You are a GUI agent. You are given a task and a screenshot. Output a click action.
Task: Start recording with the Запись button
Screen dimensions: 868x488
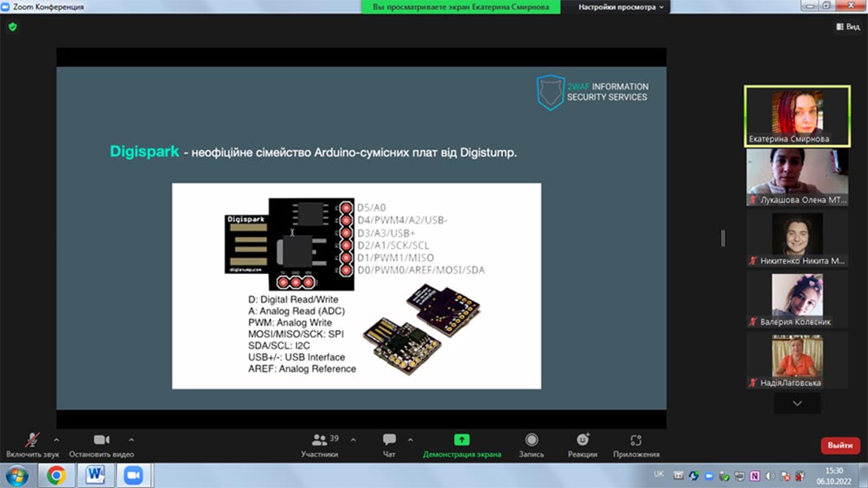pos(531,446)
